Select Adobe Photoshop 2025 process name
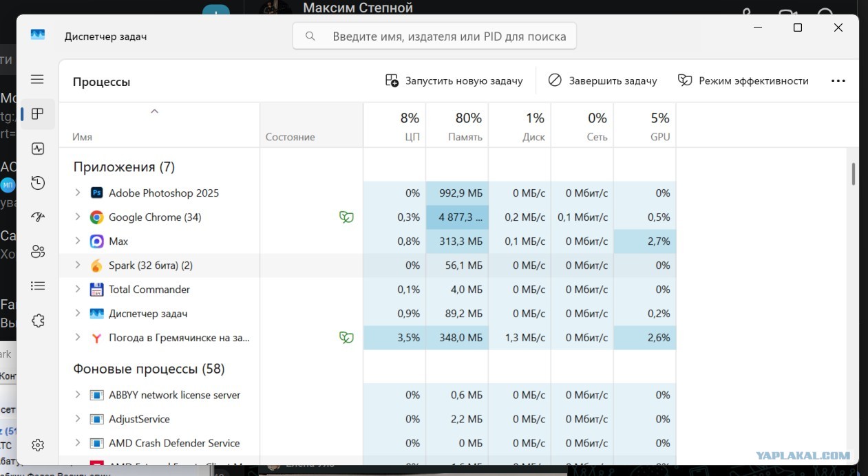Image resolution: width=868 pixels, height=476 pixels. [x=164, y=193]
